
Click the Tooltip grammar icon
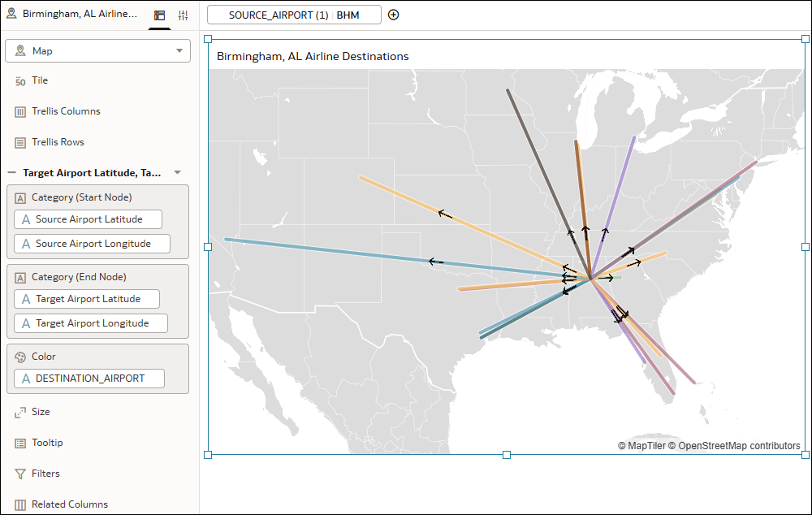(x=19, y=443)
